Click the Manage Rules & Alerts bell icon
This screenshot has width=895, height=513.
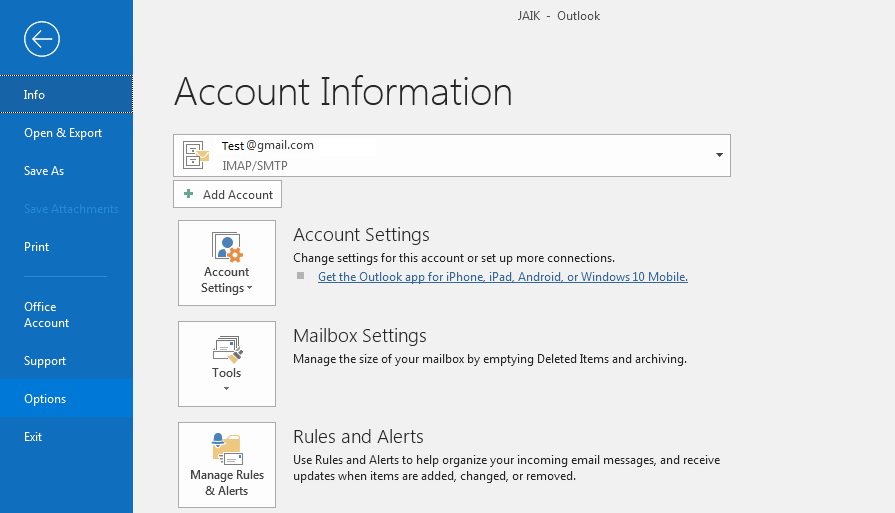pyautogui.click(x=227, y=449)
